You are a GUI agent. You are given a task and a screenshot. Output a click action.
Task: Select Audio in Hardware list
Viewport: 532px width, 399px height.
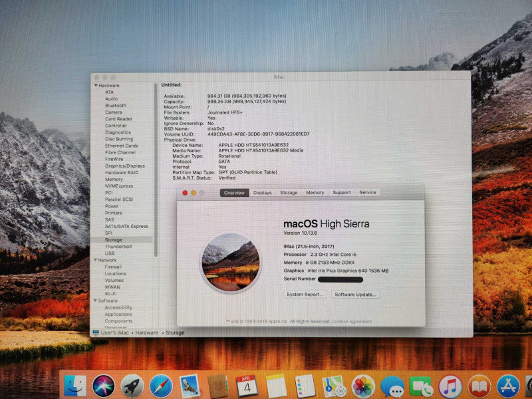click(111, 98)
